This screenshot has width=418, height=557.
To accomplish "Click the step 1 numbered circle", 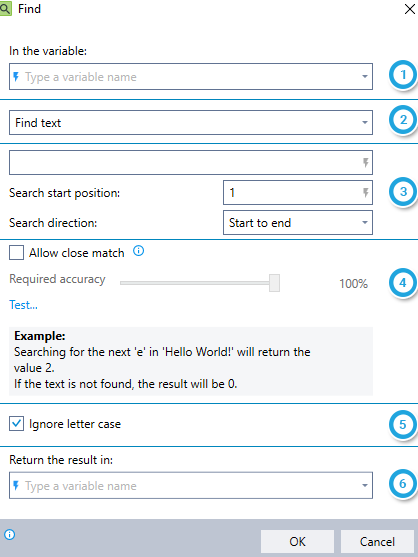I will [x=403, y=75].
